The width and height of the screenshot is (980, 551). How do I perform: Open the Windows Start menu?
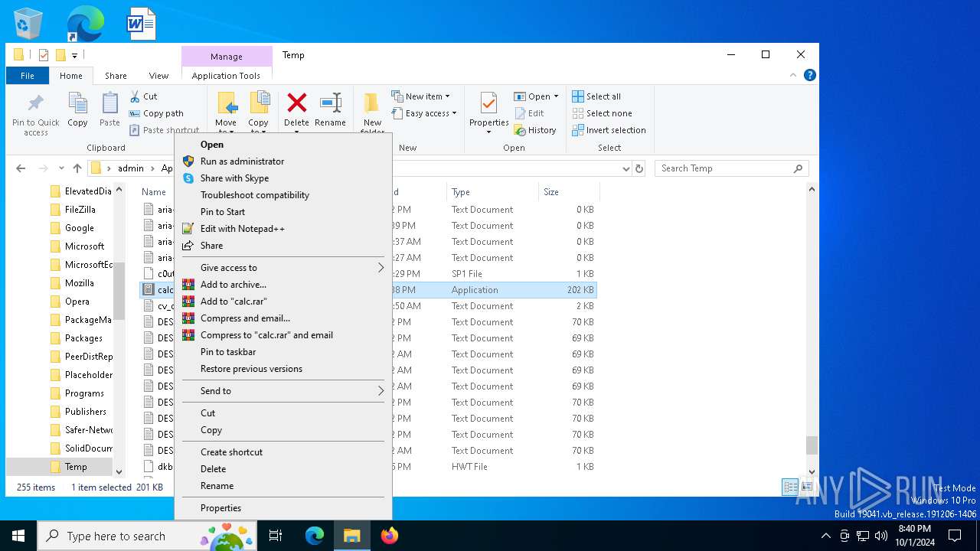(18, 536)
